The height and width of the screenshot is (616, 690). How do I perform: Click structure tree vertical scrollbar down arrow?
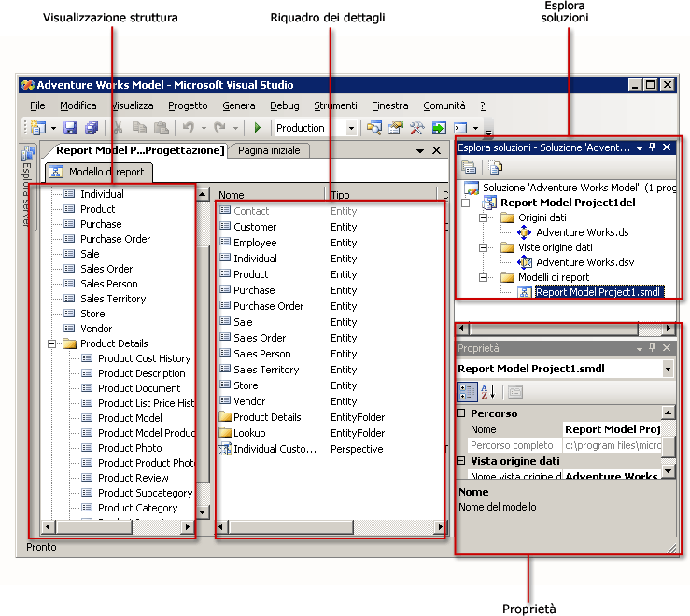202,512
